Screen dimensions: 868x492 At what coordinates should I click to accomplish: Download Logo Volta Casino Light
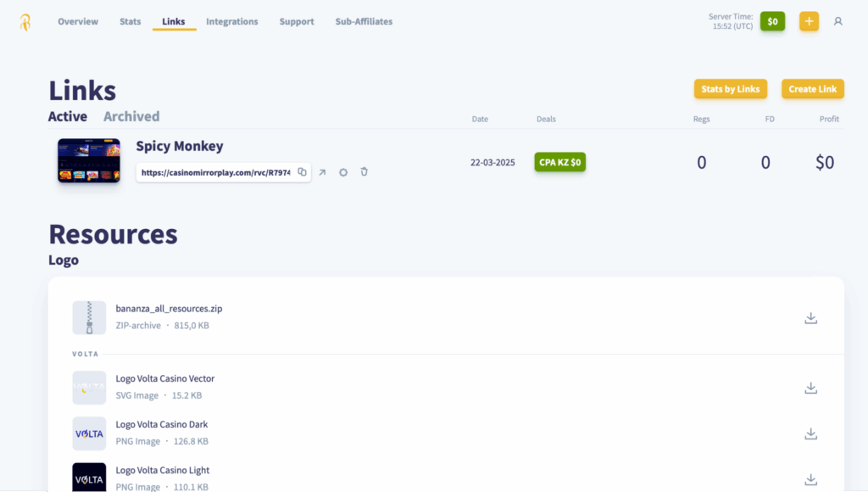[x=810, y=480]
